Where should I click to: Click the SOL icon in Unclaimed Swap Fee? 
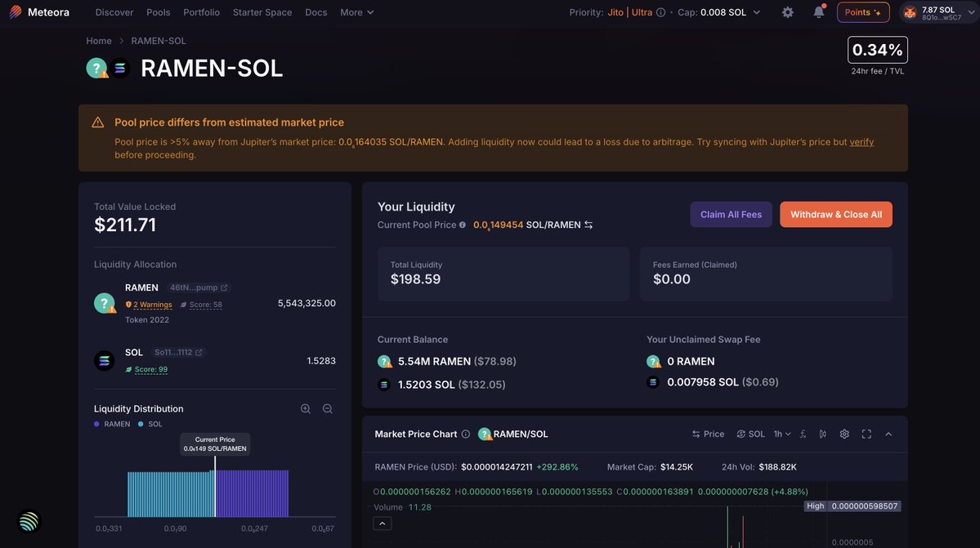[x=653, y=382]
